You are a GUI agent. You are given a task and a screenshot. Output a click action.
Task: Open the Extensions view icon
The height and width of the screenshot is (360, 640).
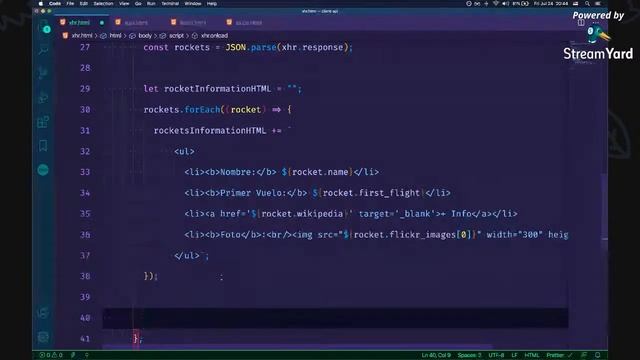coord(43,122)
